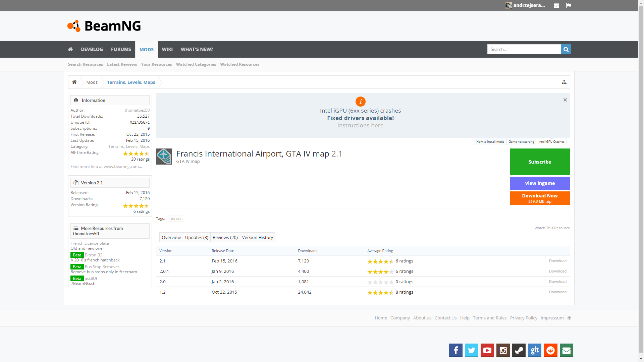Open BeamNG Instagram page
This screenshot has height=362, width=644.
coord(503,350)
